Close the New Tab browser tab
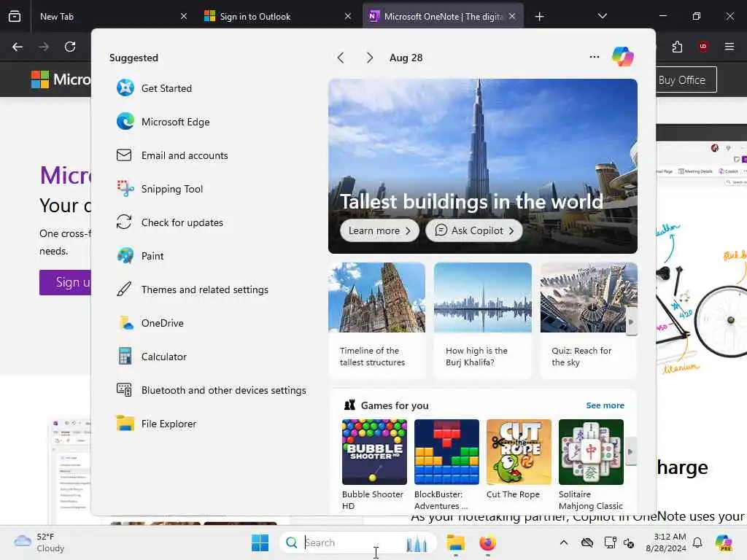 184,16
